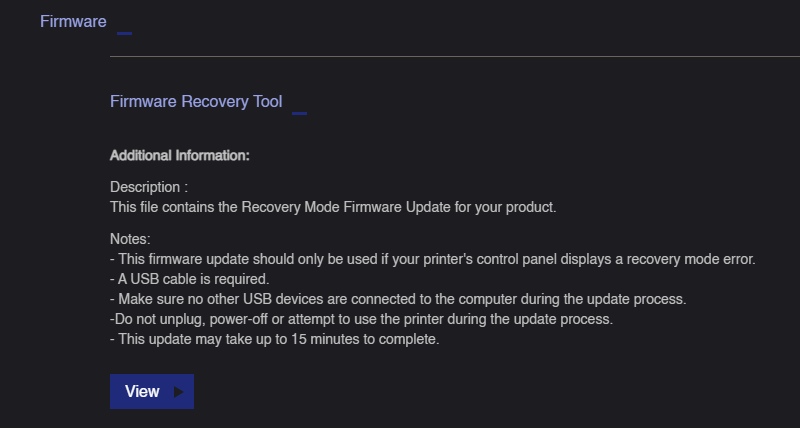Click the Recovery Mode Firmware Update sentence
Image resolution: width=800 pixels, height=428 pixels.
pos(333,208)
